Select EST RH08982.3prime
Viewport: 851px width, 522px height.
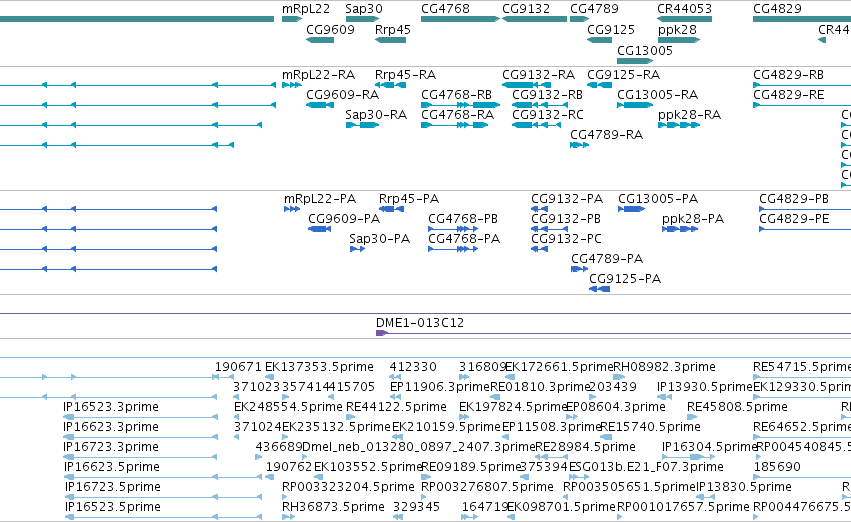point(619,377)
